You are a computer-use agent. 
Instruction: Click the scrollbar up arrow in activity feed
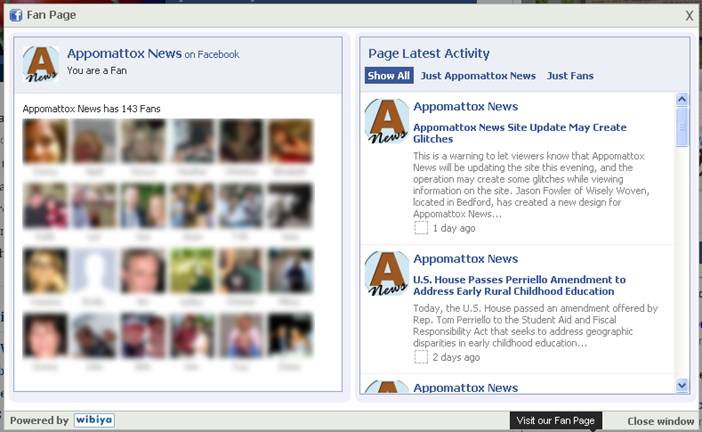(681, 99)
